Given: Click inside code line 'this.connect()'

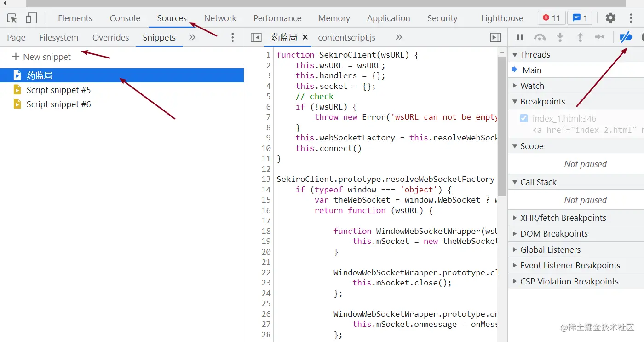Looking at the screenshot, I should (x=328, y=148).
